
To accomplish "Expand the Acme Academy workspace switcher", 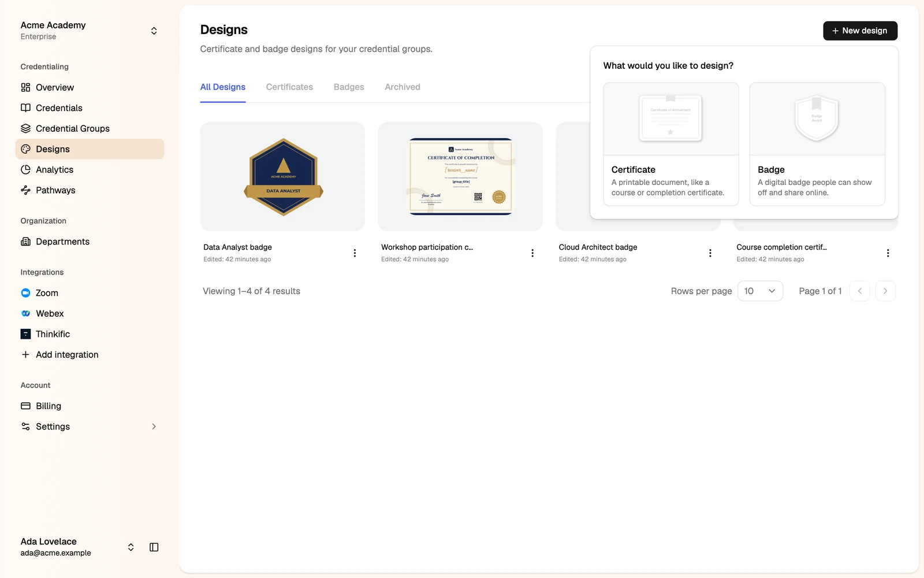I will pyautogui.click(x=154, y=31).
